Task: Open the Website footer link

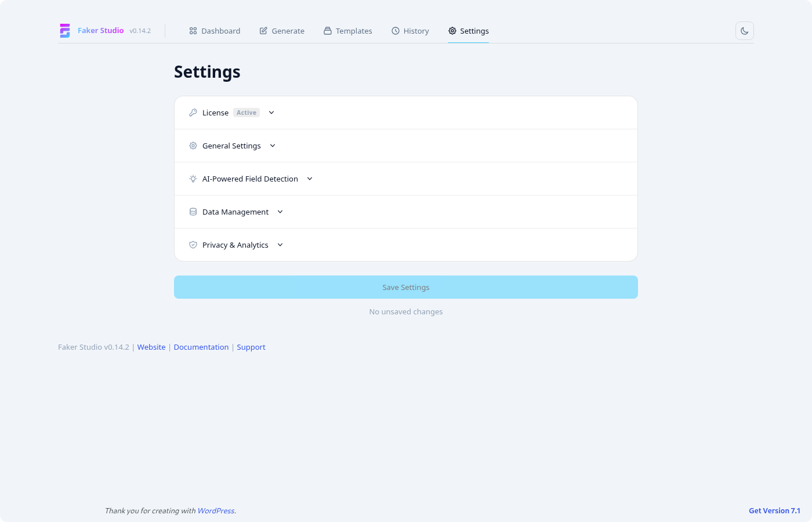Action: click(x=151, y=347)
